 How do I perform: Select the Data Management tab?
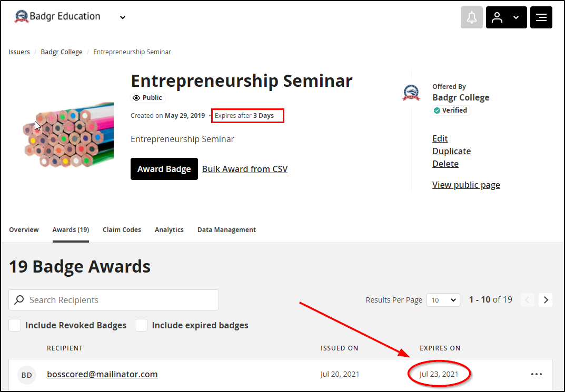pyautogui.click(x=226, y=229)
